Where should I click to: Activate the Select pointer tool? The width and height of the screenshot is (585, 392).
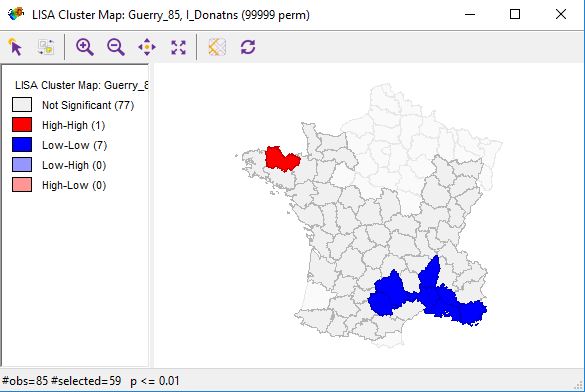click(15, 47)
